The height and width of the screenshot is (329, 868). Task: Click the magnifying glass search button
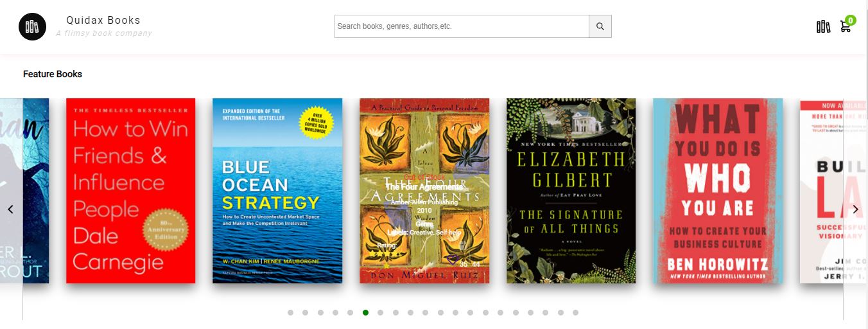click(x=600, y=26)
